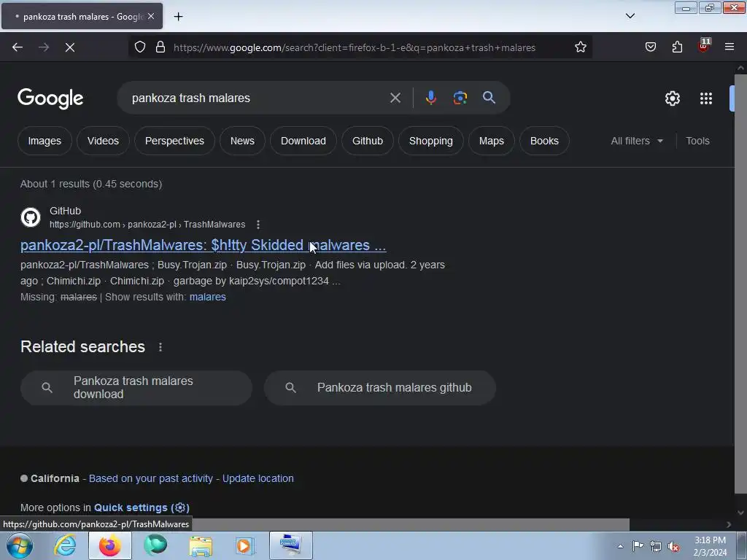Show hidden system tray icons
Image resolution: width=747 pixels, height=560 pixels.
tap(620, 546)
